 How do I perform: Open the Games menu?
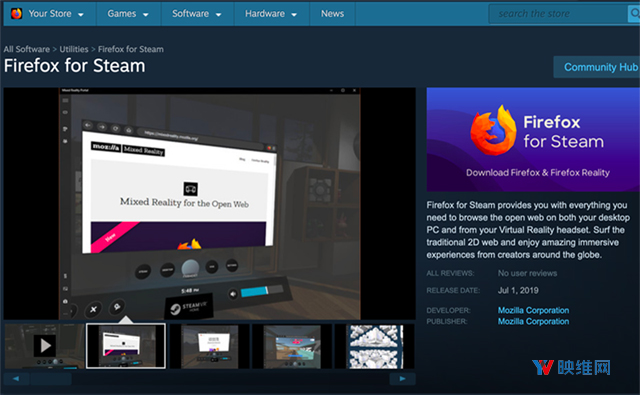pos(122,13)
